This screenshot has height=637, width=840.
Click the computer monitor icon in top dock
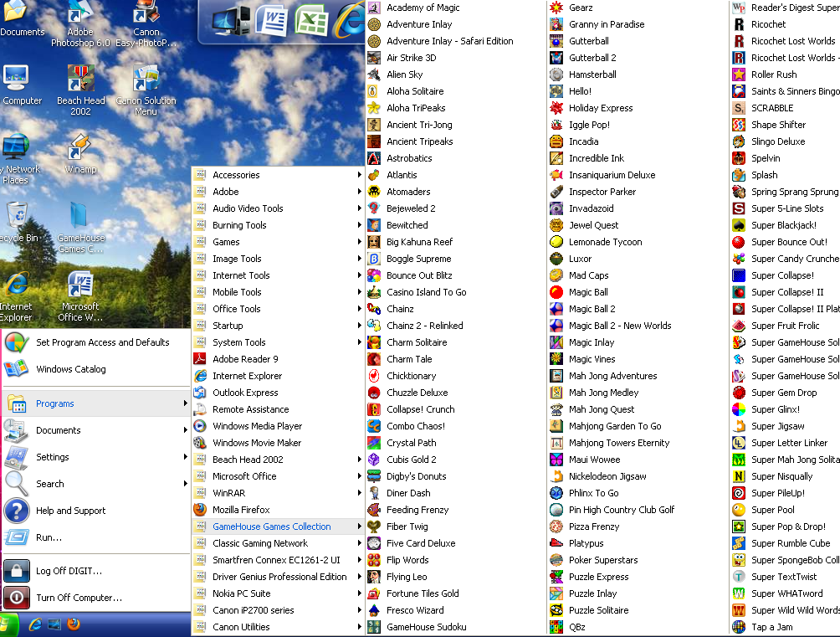pos(232,20)
